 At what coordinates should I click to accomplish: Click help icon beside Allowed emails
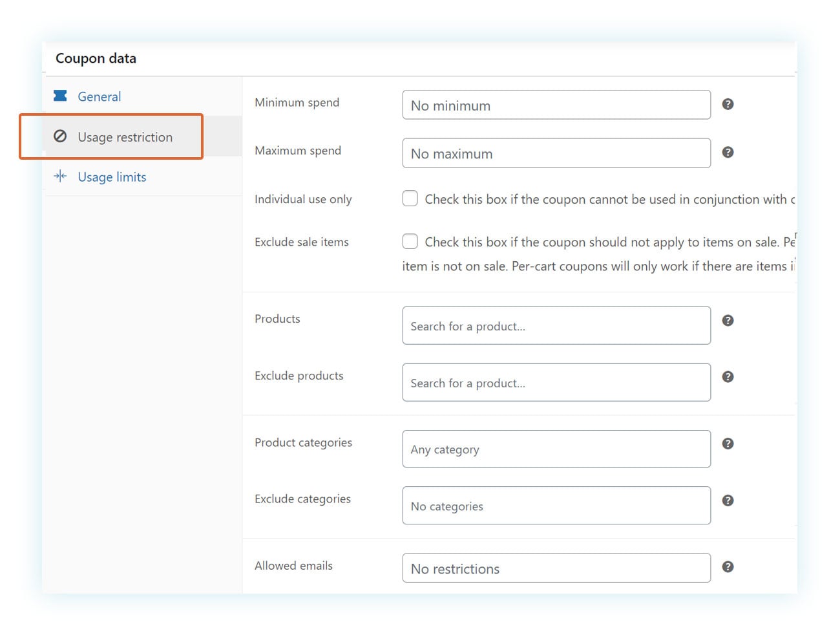(728, 566)
